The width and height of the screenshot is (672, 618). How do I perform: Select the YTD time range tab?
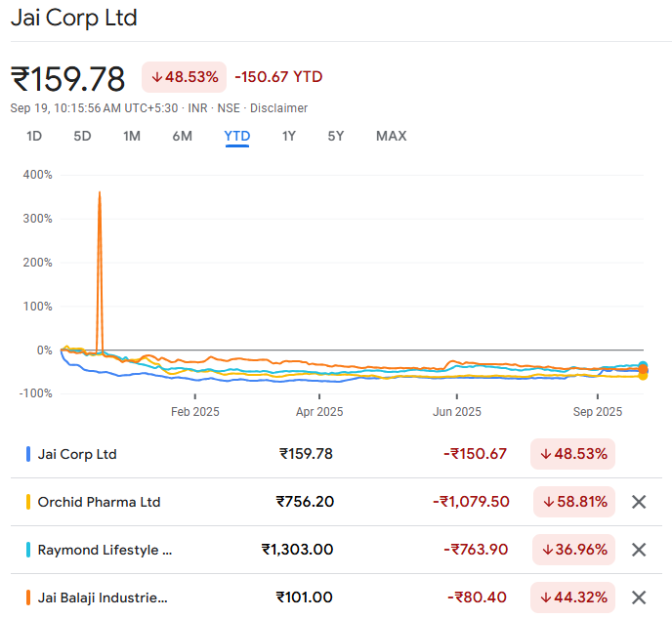[x=237, y=137]
